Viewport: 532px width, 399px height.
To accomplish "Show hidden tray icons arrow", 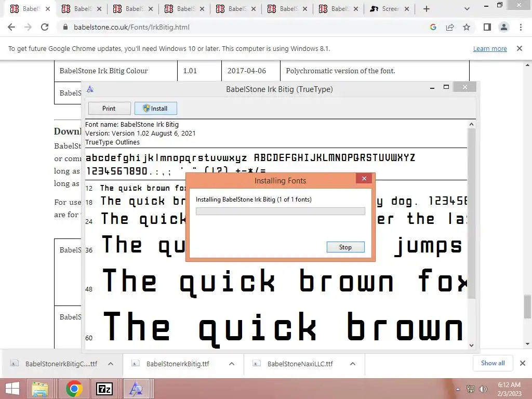I will point(458,389).
